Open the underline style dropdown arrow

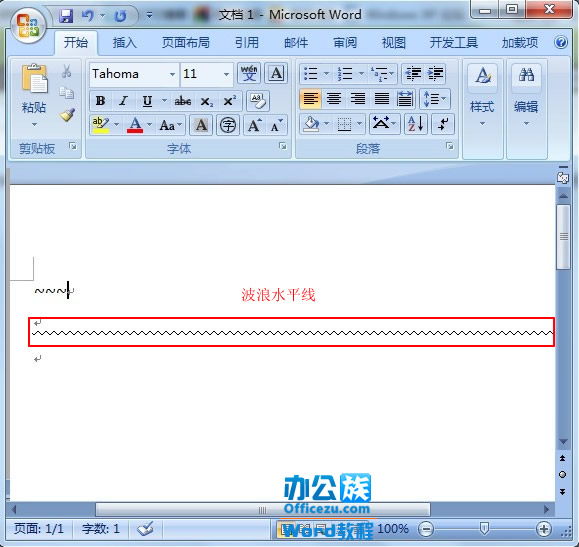click(x=164, y=101)
